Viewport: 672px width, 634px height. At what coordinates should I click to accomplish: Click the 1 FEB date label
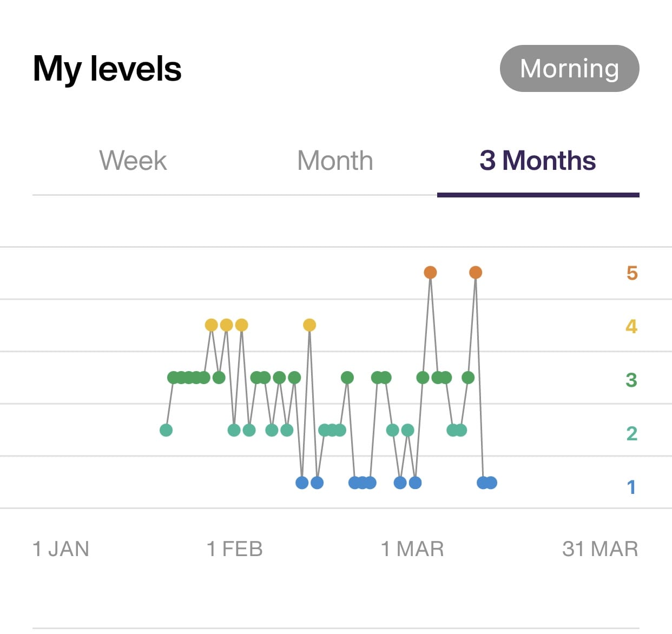pyautogui.click(x=235, y=549)
